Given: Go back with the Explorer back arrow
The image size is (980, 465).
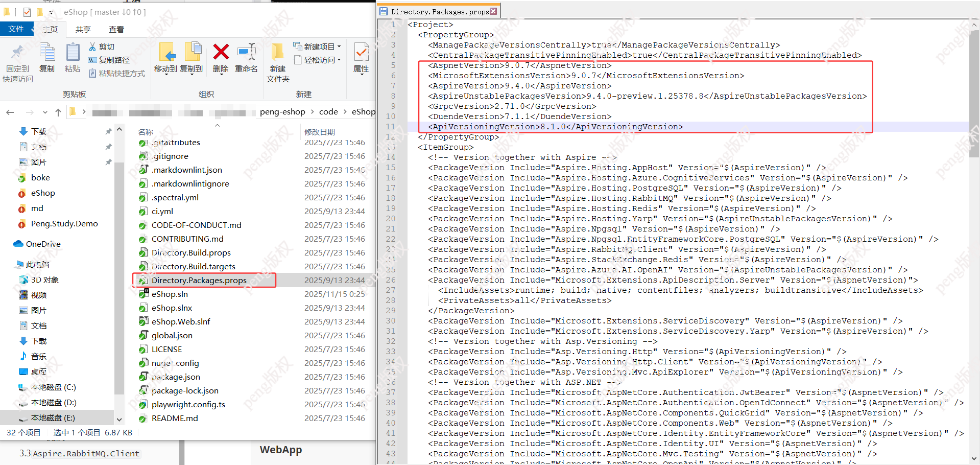Looking at the screenshot, I should pyautogui.click(x=10, y=112).
